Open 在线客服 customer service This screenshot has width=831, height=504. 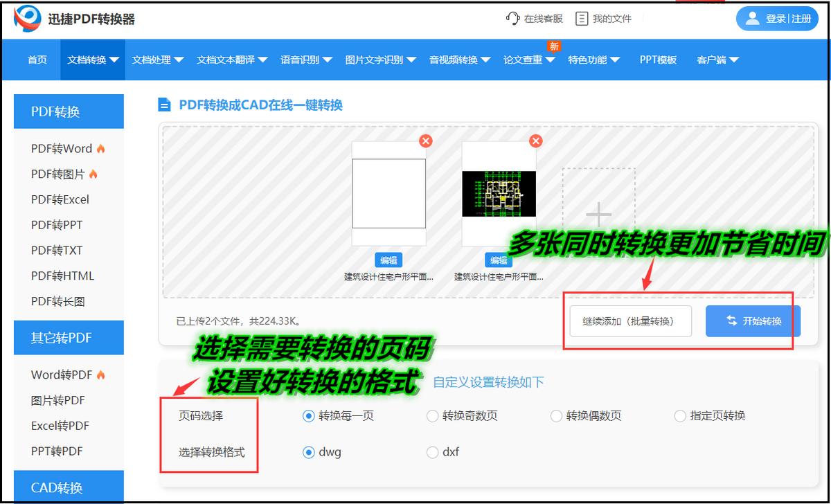pyautogui.click(x=543, y=19)
